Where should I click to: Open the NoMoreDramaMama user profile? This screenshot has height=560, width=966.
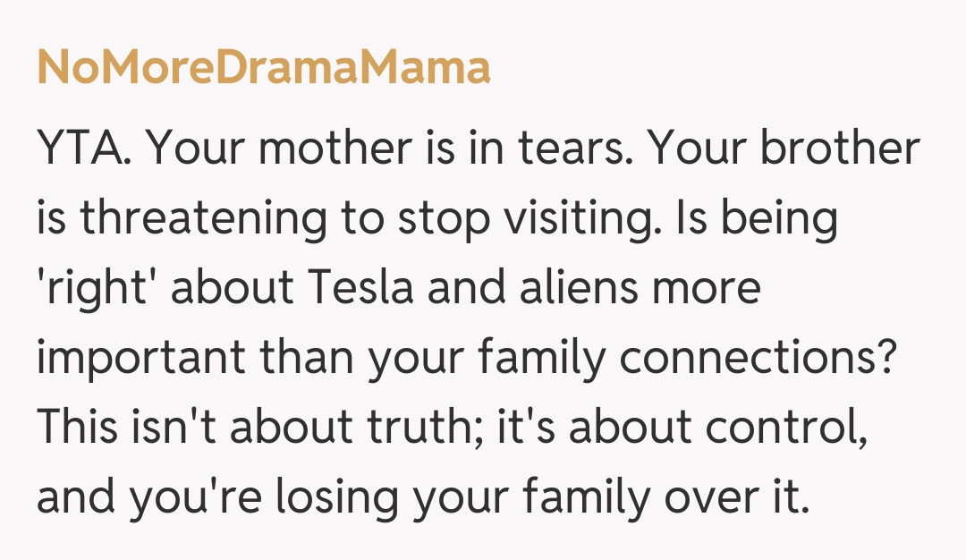pos(263,67)
